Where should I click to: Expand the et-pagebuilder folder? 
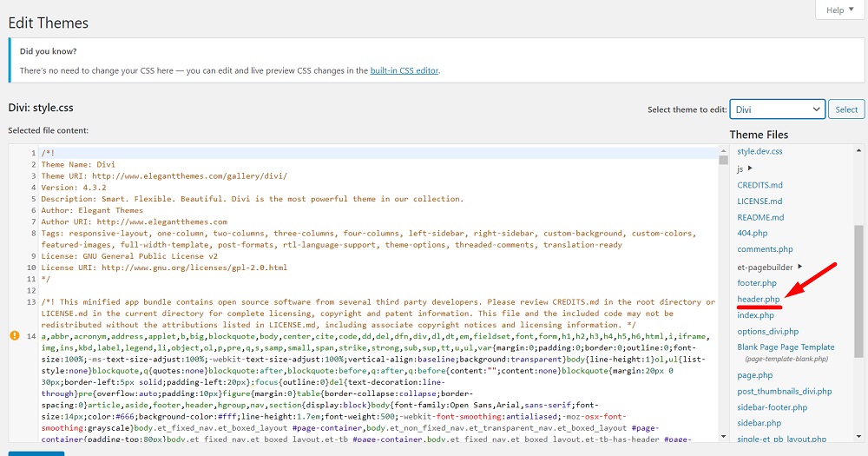[769, 267]
